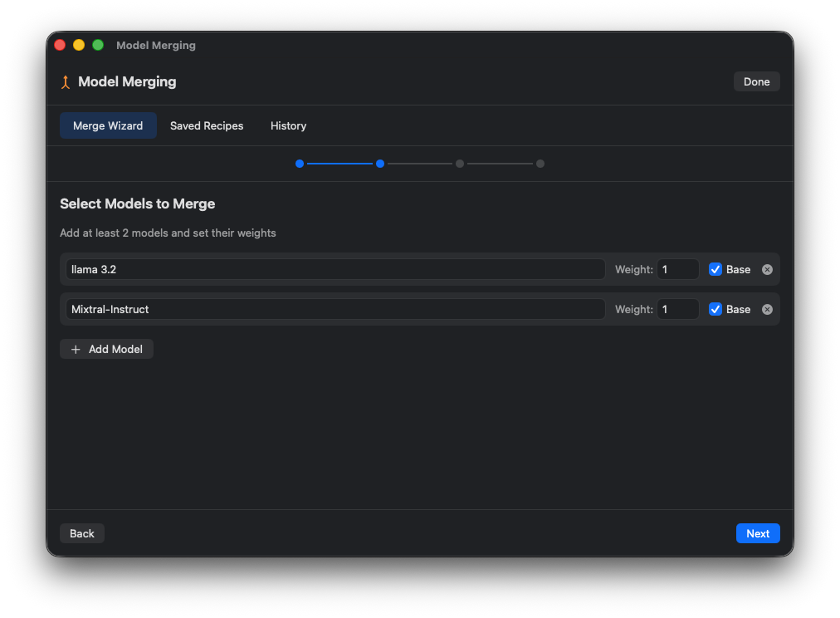The height and width of the screenshot is (618, 840).
Task: Open the History tab
Action: [x=288, y=125]
